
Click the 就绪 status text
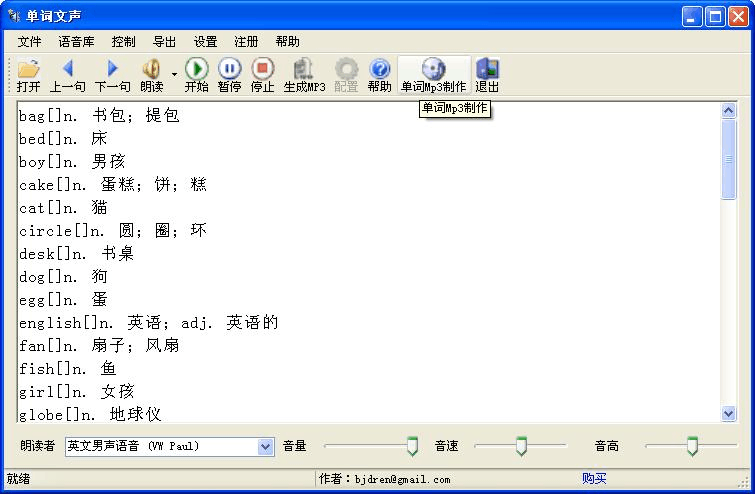(18, 479)
